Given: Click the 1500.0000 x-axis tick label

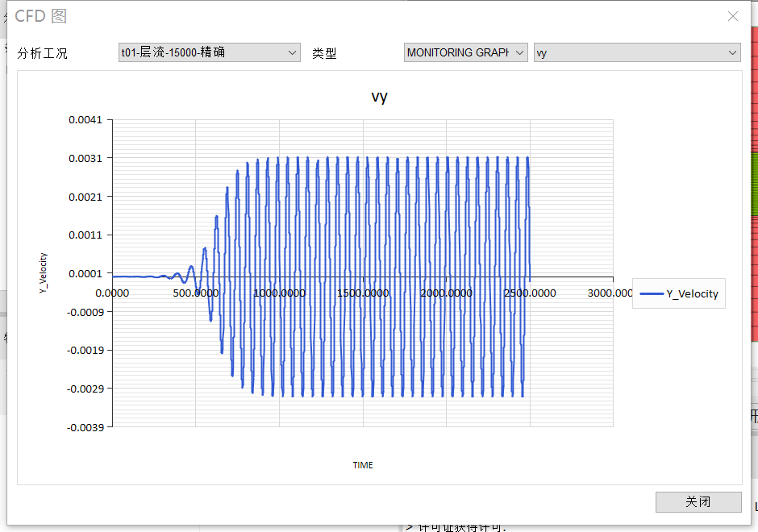Looking at the screenshot, I should [363, 293].
